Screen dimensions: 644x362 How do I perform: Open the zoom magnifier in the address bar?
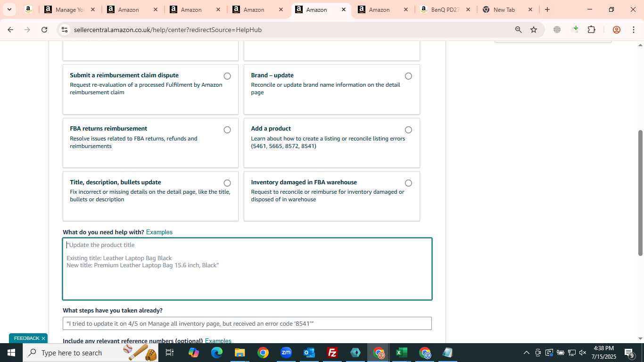[x=518, y=30]
